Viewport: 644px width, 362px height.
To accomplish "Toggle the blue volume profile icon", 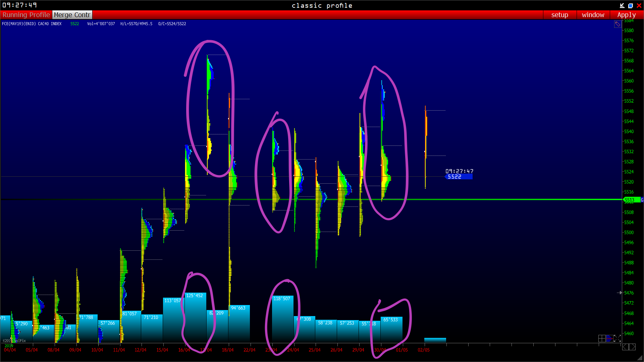I will click(x=609, y=339).
